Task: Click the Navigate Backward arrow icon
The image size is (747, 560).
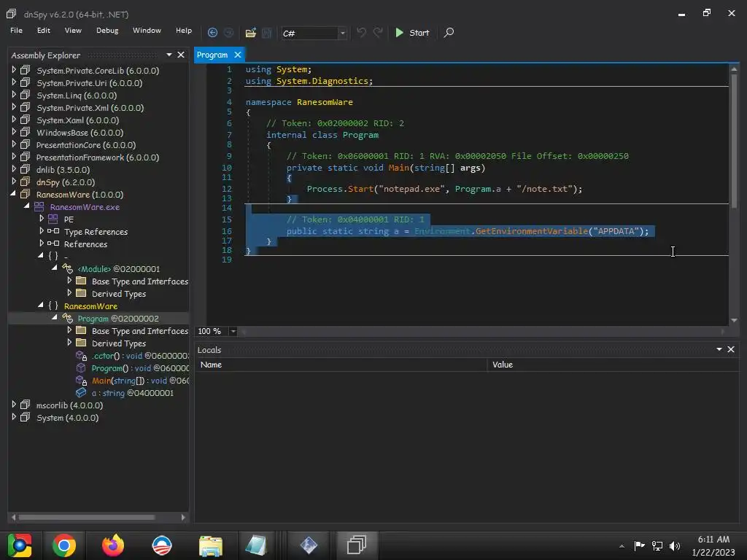Action: 212,33
